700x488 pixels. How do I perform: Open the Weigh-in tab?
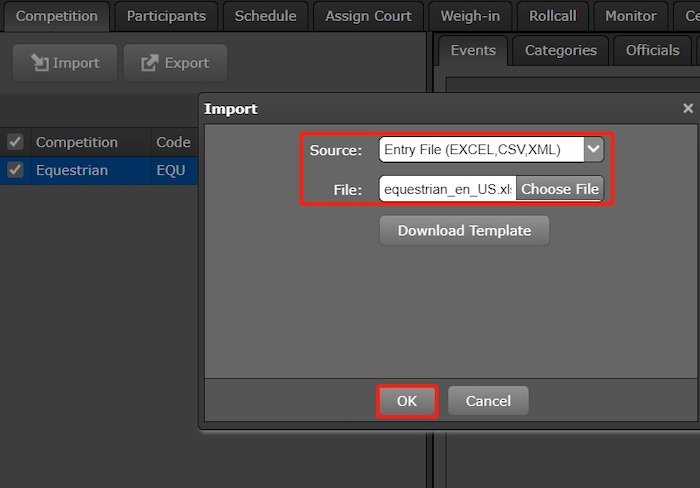[470, 16]
